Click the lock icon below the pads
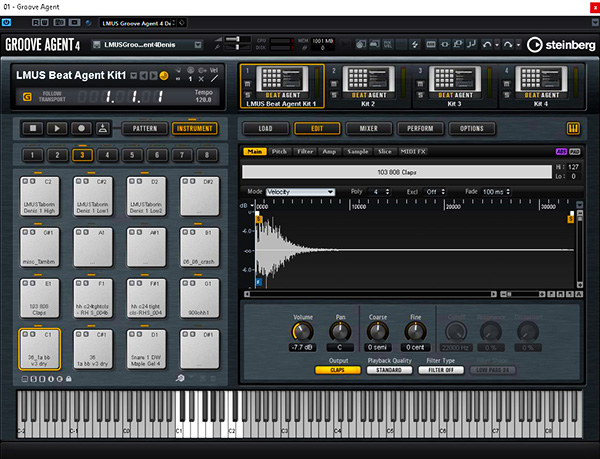 69,379
